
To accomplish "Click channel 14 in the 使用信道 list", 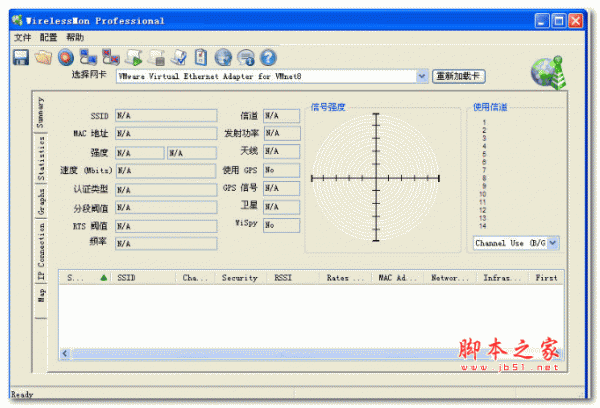I will [483, 226].
